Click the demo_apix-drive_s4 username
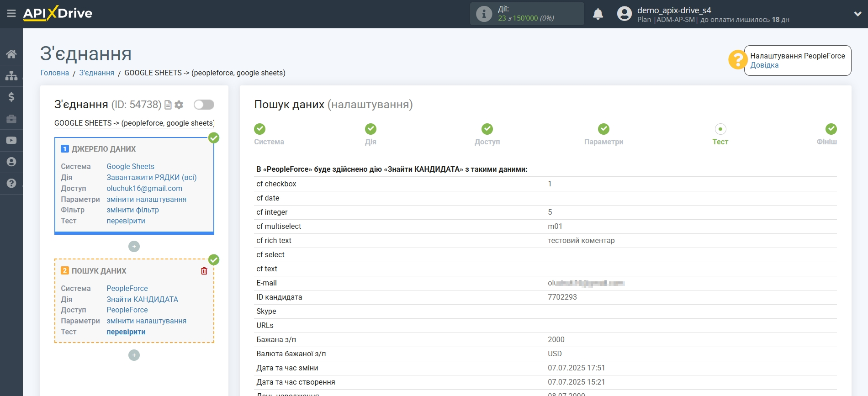Screen dimensions: 868x396 point(674,10)
